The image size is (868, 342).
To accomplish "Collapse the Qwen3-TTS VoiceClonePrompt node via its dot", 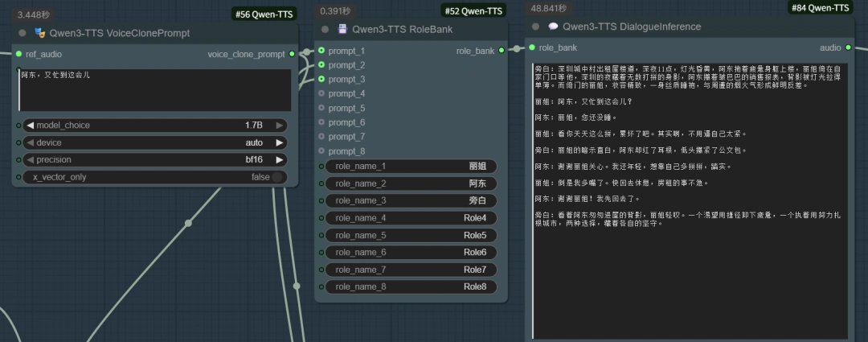I will [23, 33].
